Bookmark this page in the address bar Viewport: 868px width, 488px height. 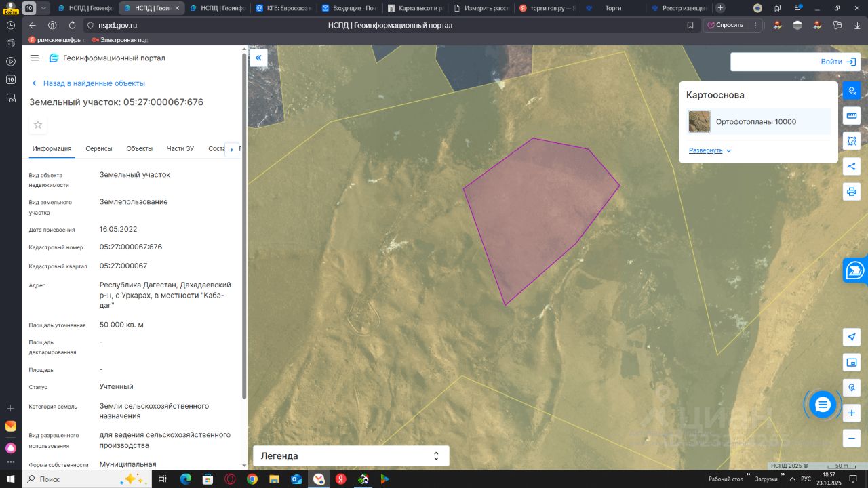(x=690, y=25)
